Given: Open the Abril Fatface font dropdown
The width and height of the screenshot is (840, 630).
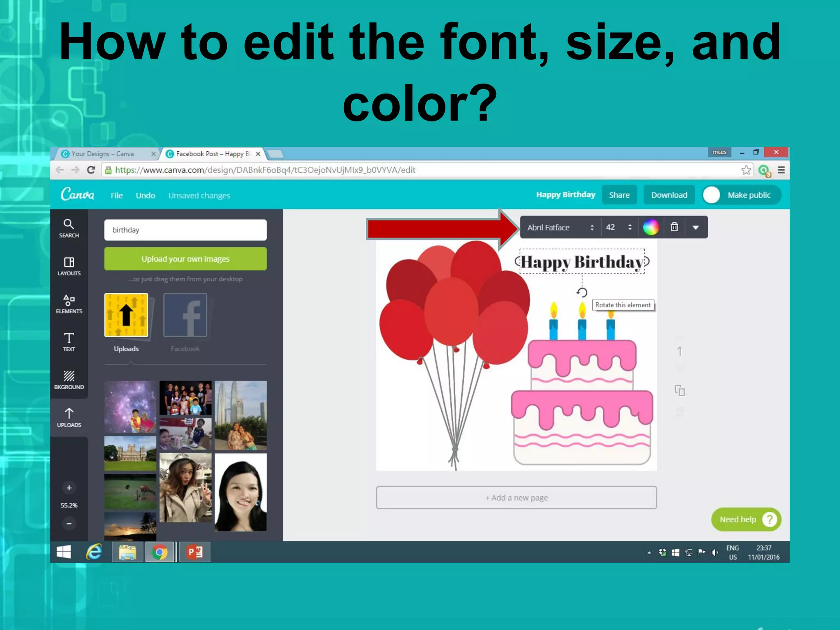Looking at the screenshot, I should click(560, 227).
